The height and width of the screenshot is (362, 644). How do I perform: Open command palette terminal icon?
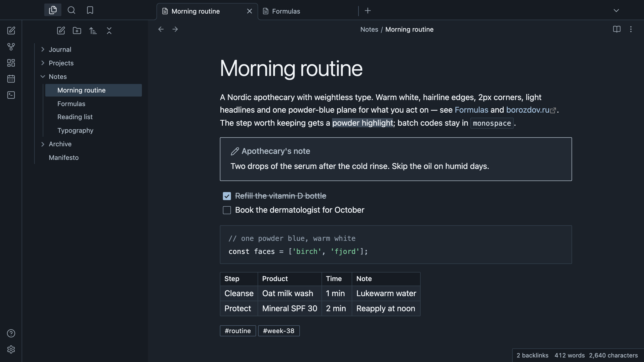click(x=11, y=95)
